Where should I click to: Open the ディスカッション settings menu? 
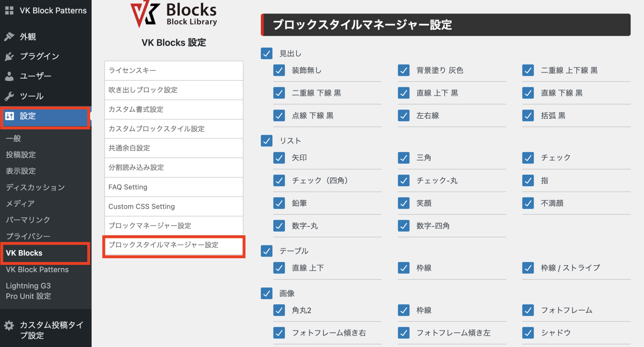point(35,187)
